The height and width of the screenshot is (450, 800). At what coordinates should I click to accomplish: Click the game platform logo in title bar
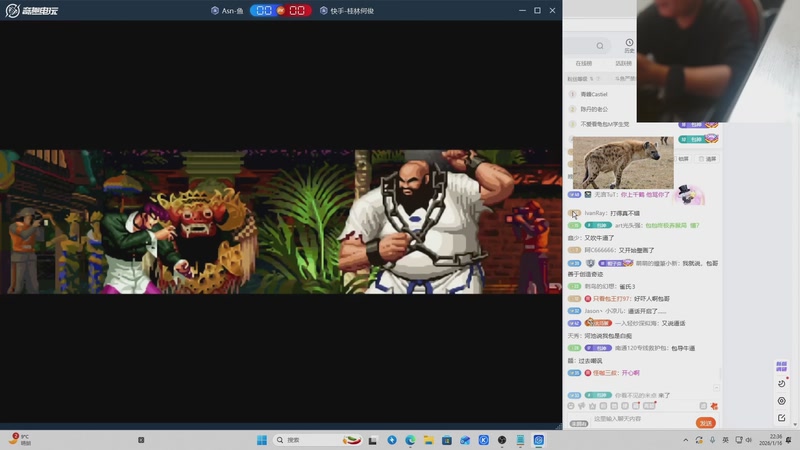point(32,10)
